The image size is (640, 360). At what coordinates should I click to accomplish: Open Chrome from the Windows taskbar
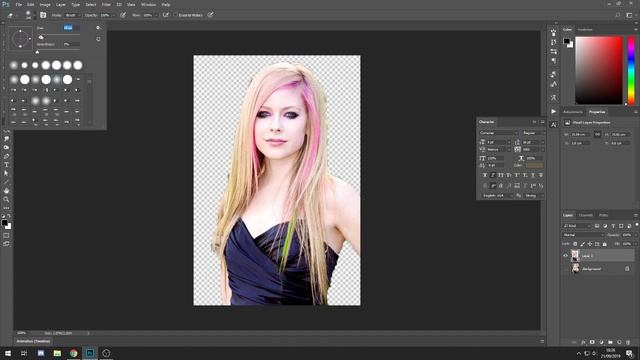pyautogui.click(x=73, y=353)
